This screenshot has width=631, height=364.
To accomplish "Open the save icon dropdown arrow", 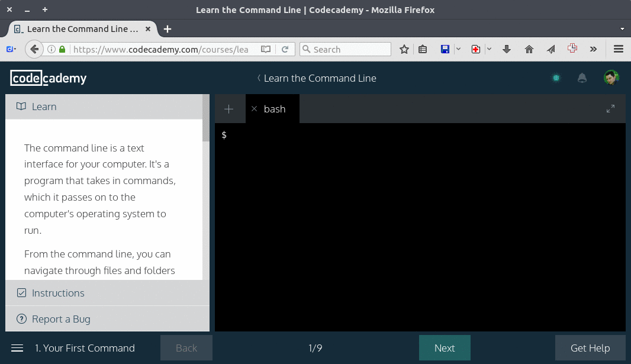I will pyautogui.click(x=458, y=50).
